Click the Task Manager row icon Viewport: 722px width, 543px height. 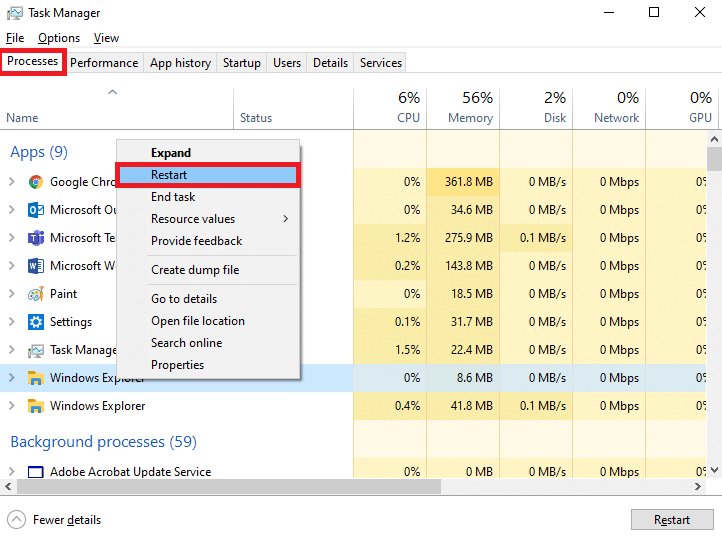(x=35, y=350)
